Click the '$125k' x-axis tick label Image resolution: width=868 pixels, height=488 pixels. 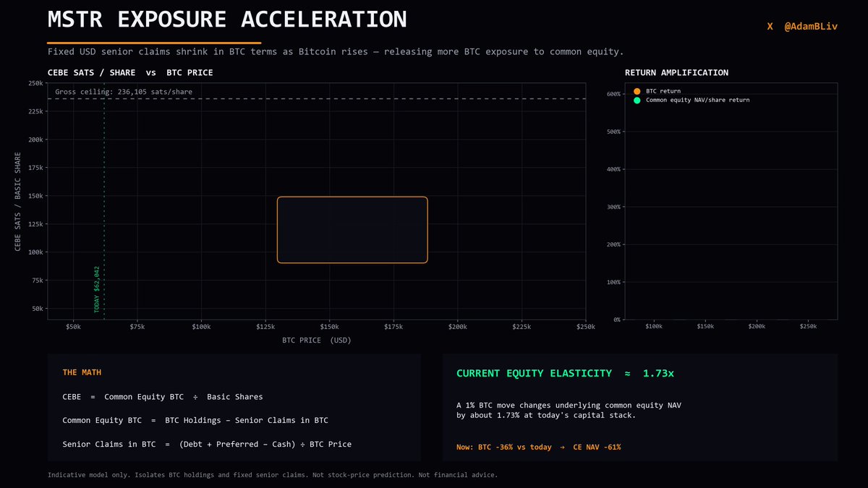(265, 328)
